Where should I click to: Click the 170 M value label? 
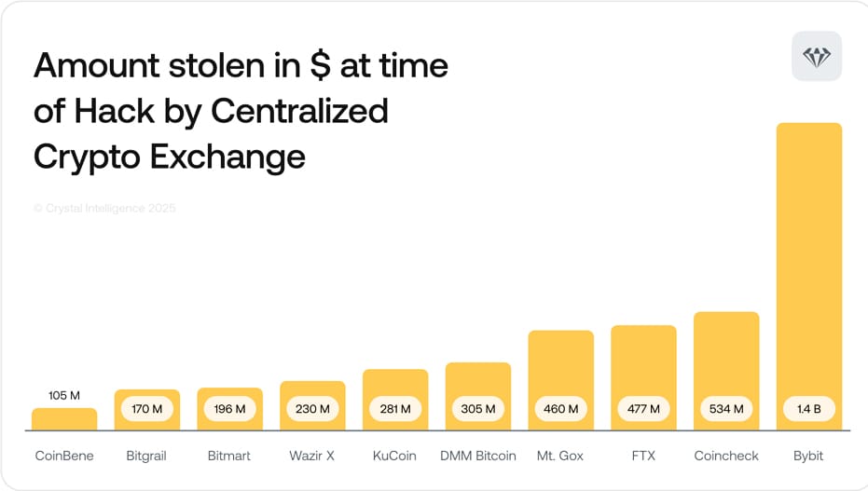147,408
